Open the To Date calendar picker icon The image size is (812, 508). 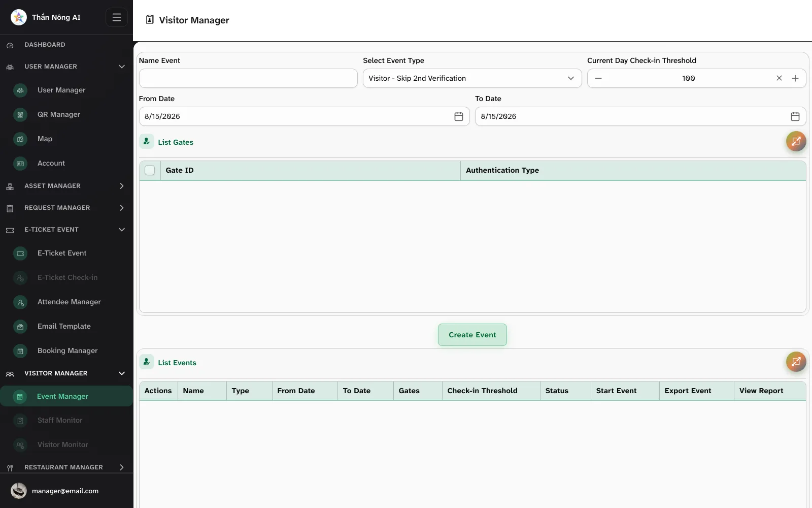point(795,116)
